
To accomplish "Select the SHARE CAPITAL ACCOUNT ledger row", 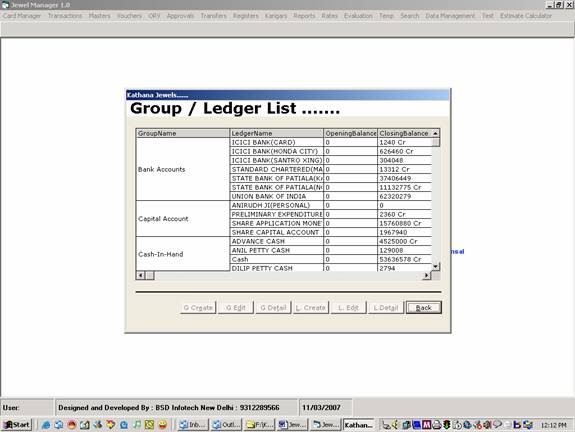I will 276,232.
